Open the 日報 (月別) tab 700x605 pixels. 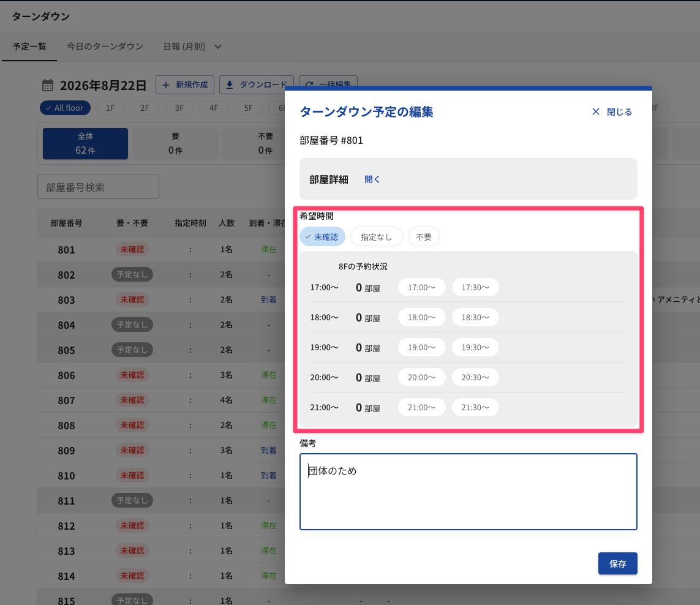[184, 47]
